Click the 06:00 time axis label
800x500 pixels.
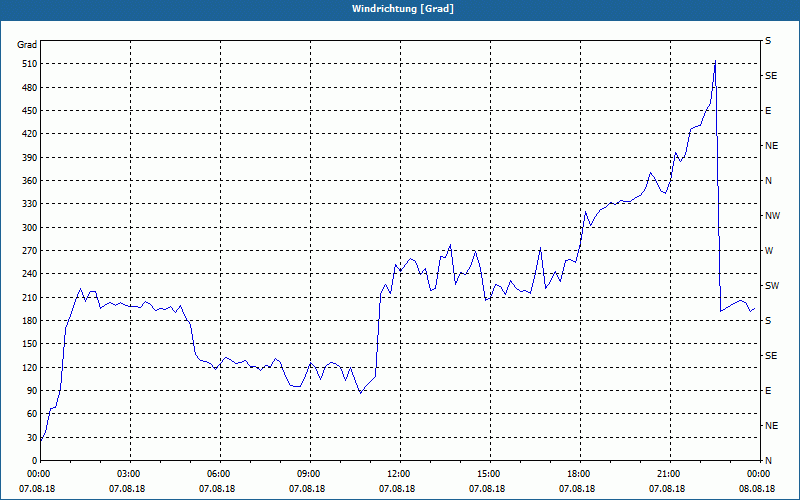[x=220, y=474]
